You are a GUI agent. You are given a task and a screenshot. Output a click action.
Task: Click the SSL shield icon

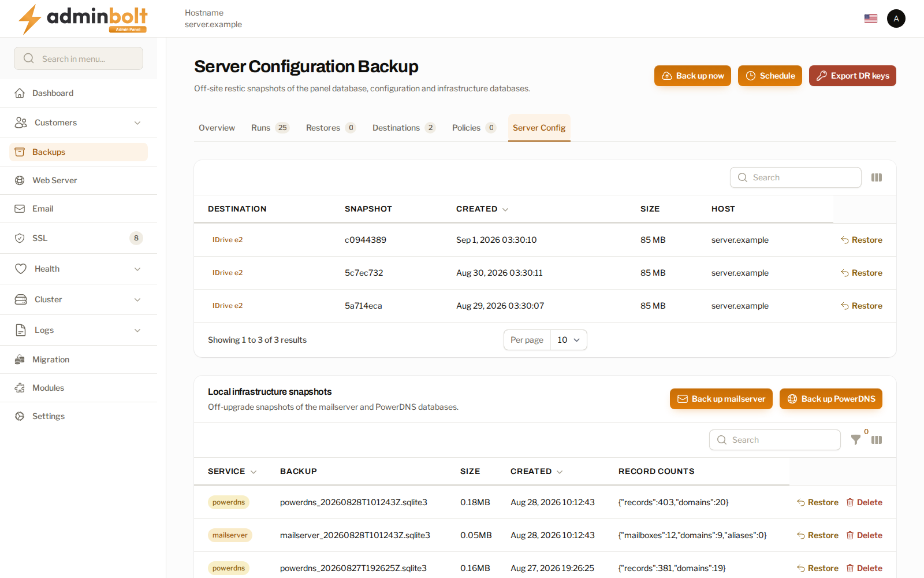(x=20, y=238)
